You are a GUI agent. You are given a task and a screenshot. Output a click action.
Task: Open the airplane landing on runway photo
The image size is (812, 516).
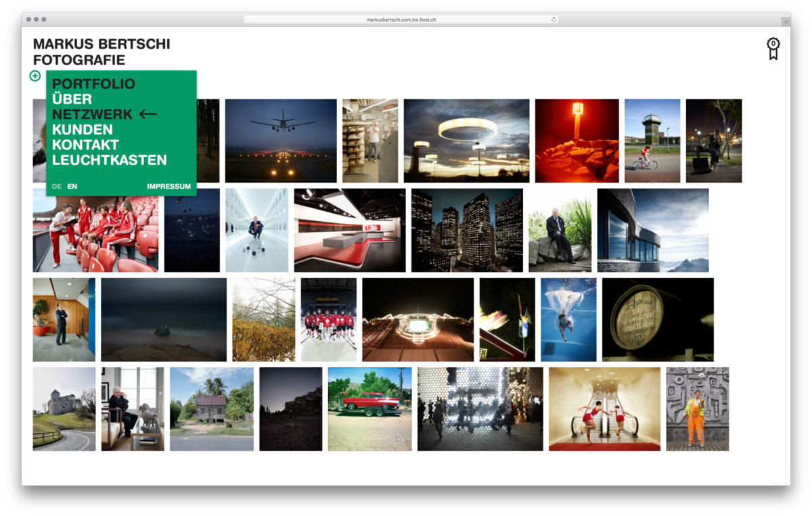(280, 141)
